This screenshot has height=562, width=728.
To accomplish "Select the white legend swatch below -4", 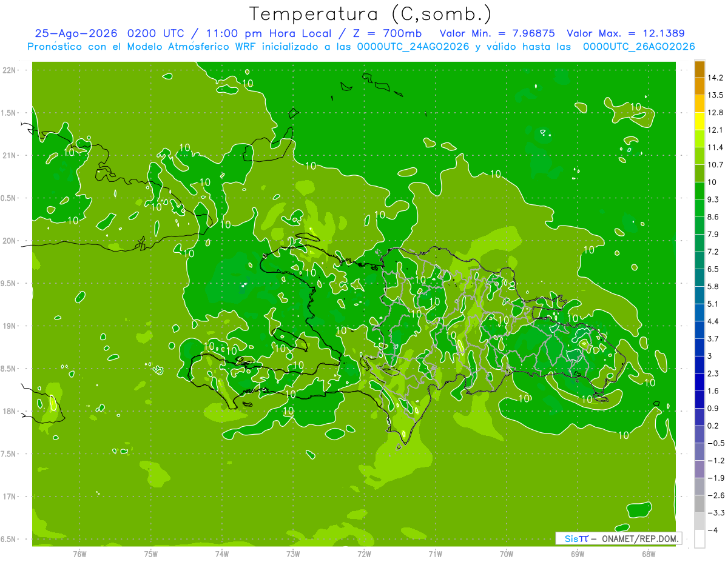I will pyautogui.click(x=699, y=539).
